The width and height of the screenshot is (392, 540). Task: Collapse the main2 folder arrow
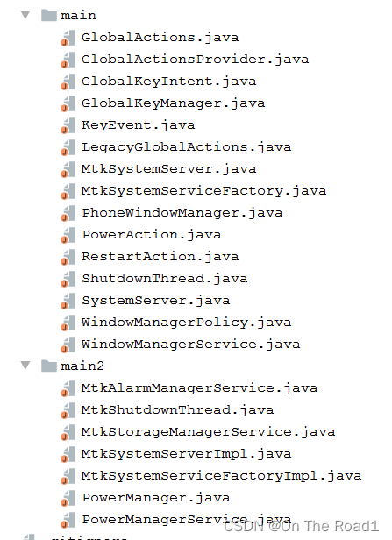(x=25, y=366)
